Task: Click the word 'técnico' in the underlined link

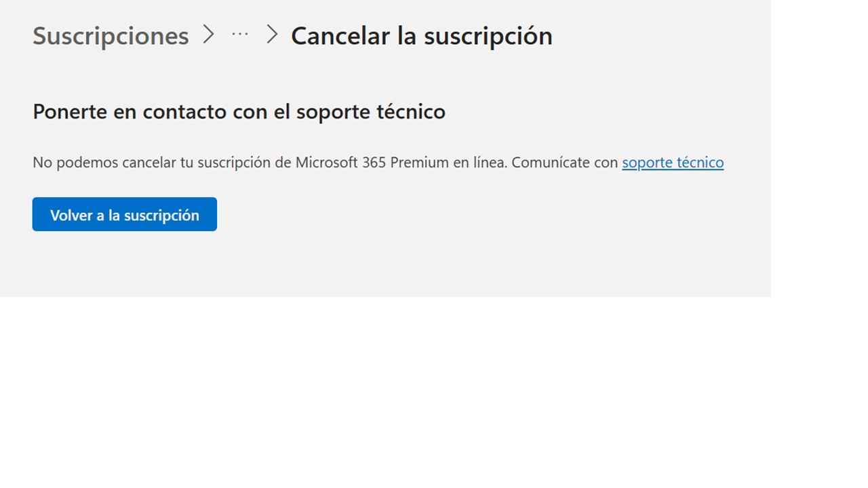Action: pos(698,163)
